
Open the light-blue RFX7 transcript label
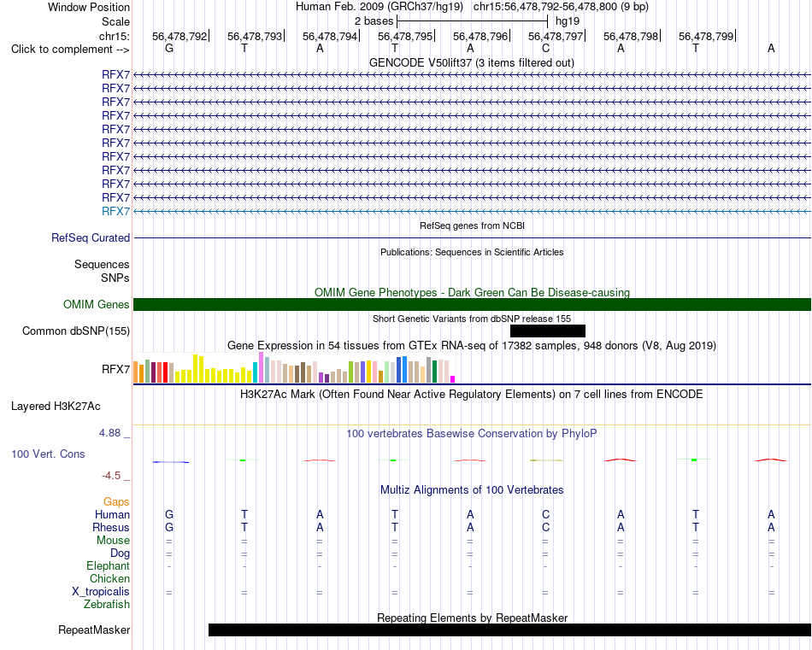115,211
